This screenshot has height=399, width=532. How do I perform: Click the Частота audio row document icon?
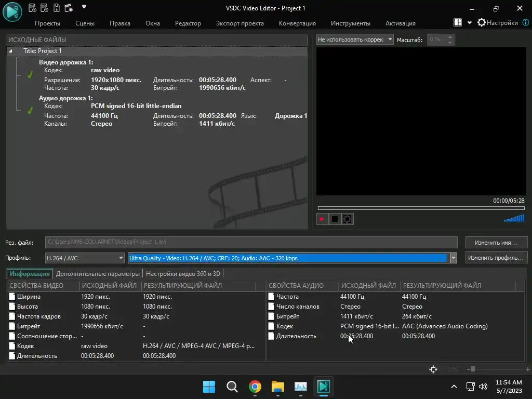(x=271, y=297)
